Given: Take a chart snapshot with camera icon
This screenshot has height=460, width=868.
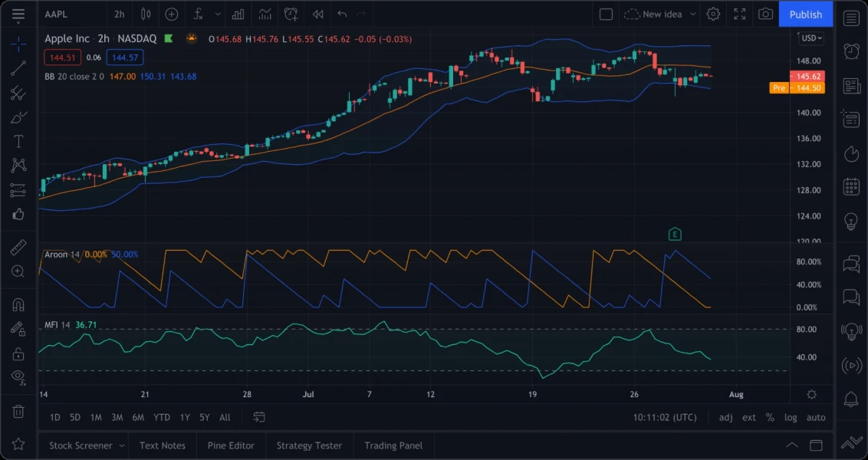Looking at the screenshot, I should tap(765, 14).
